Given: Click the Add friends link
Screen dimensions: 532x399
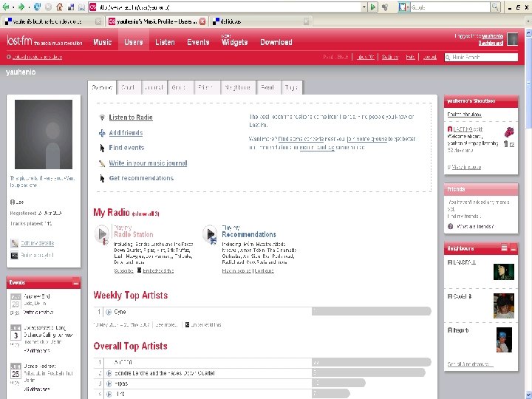Looking at the screenshot, I should pos(126,133).
